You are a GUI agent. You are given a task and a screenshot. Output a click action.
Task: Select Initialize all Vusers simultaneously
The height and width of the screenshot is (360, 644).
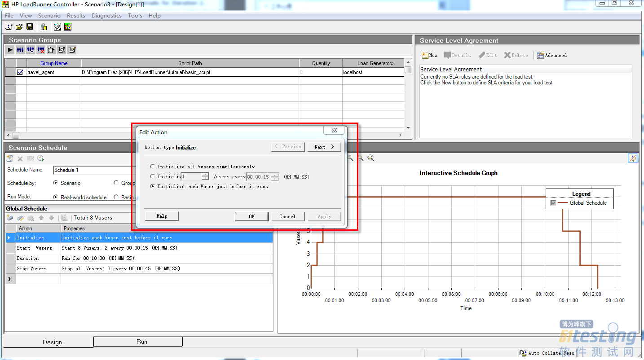click(x=153, y=167)
